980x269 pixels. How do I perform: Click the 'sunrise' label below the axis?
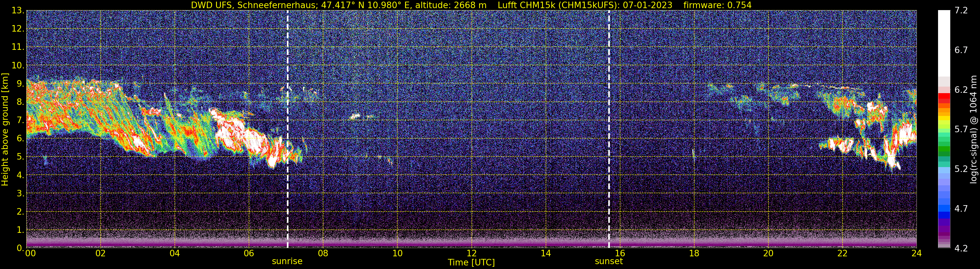(287, 262)
